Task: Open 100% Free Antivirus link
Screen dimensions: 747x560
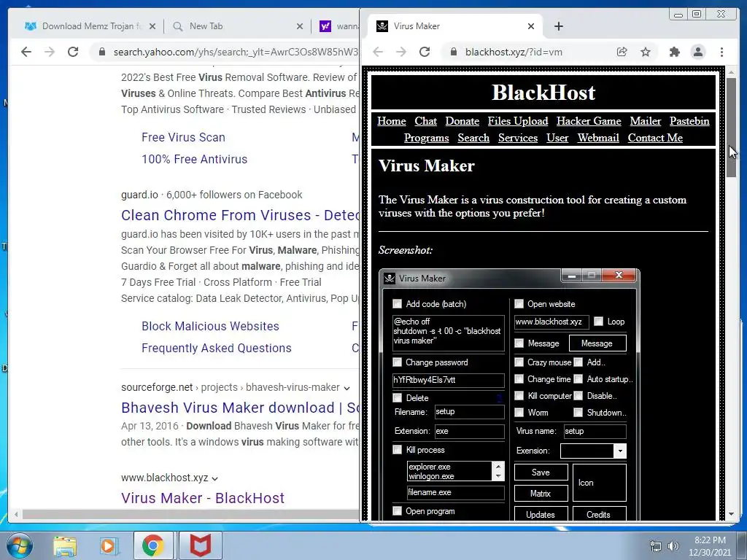Action: pyautogui.click(x=194, y=160)
